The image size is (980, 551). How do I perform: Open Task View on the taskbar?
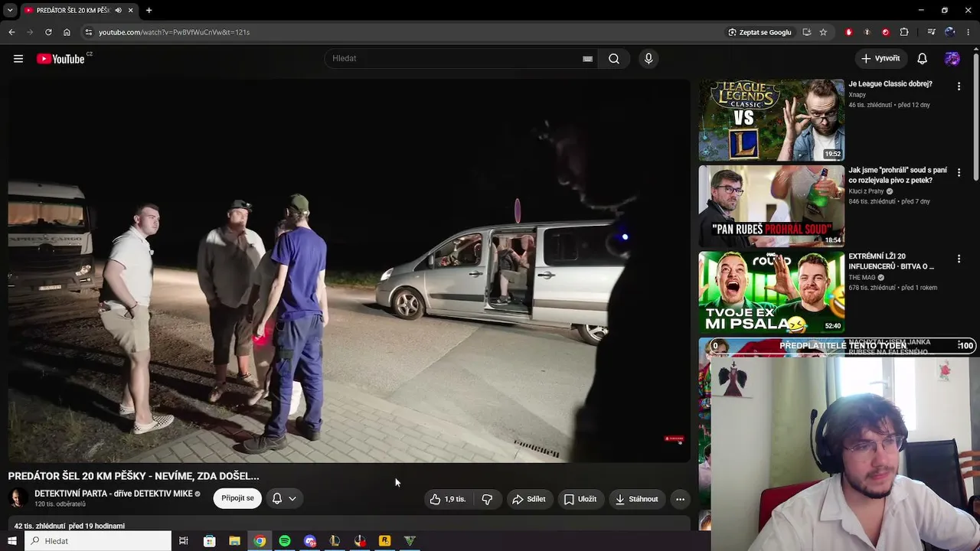coord(184,541)
